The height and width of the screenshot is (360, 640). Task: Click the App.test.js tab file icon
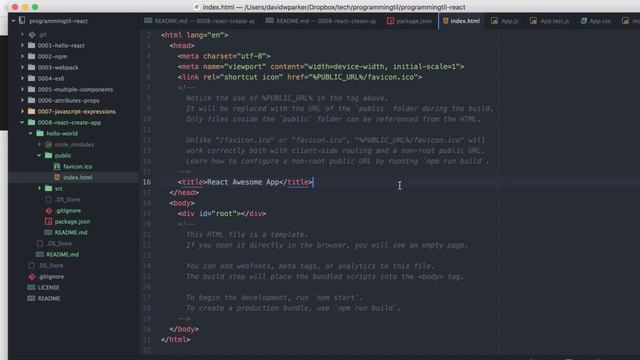[533, 20]
